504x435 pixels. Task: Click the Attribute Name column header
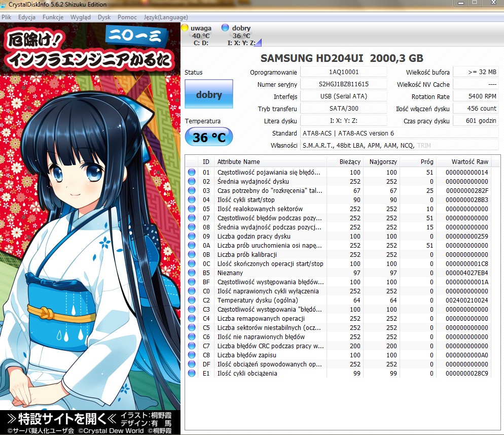(270, 161)
